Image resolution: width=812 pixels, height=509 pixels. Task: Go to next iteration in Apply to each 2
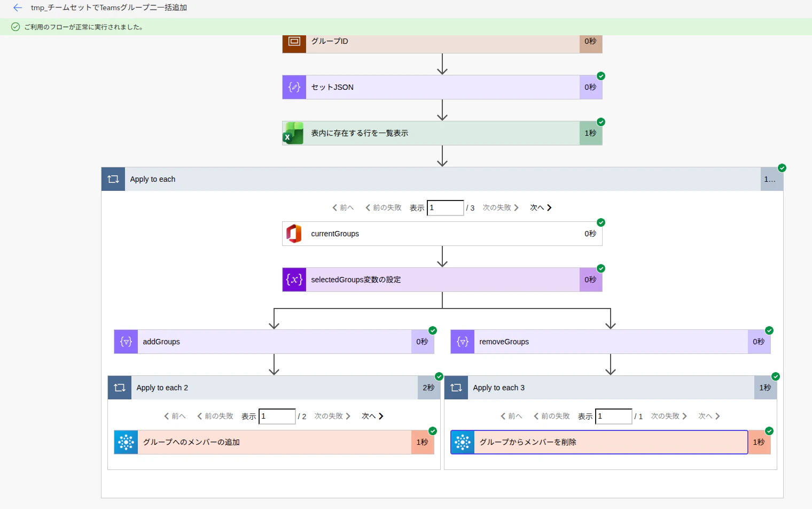coord(372,416)
